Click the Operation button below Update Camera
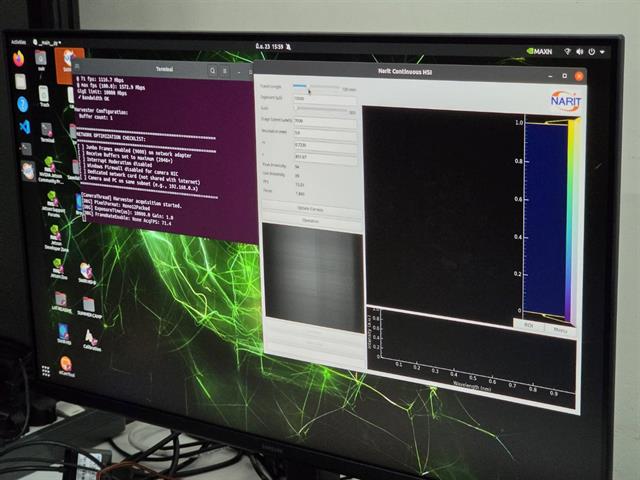The height and width of the screenshot is (480, 640). (x=311, y=221)
